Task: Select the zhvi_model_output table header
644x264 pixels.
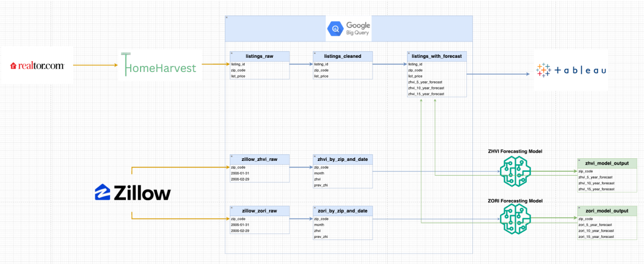Action: [x=607, y=163]
